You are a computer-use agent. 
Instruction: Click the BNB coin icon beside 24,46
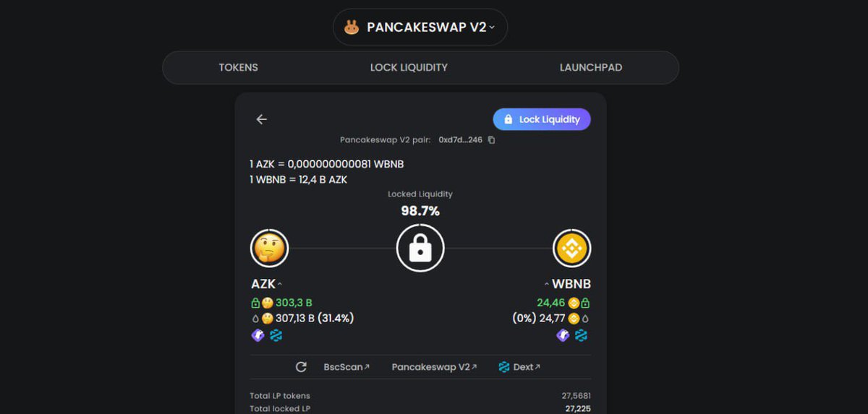574,303
